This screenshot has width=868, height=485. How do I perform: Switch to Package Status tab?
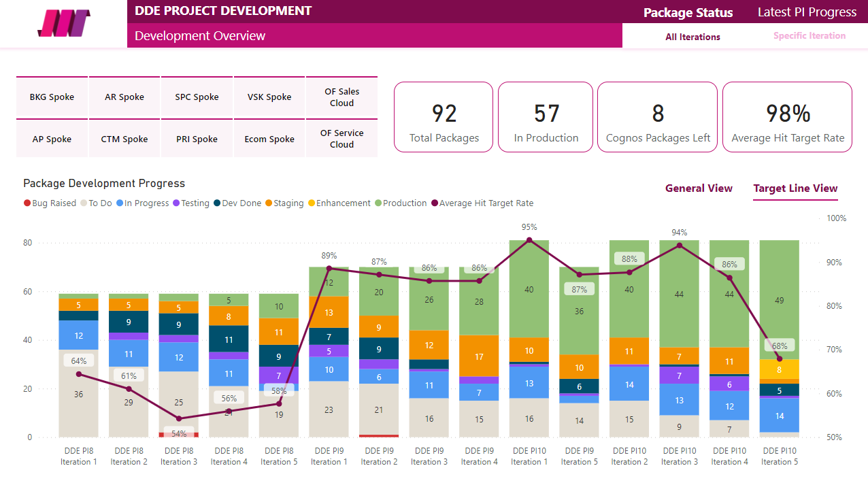tap(688, 12)
